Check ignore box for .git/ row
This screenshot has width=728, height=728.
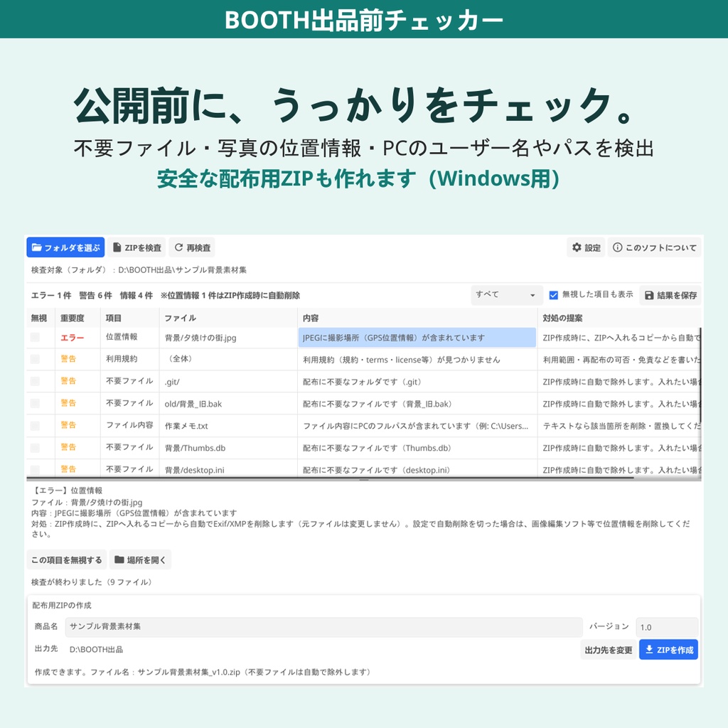pyautogui.click(x=35, y=382)
